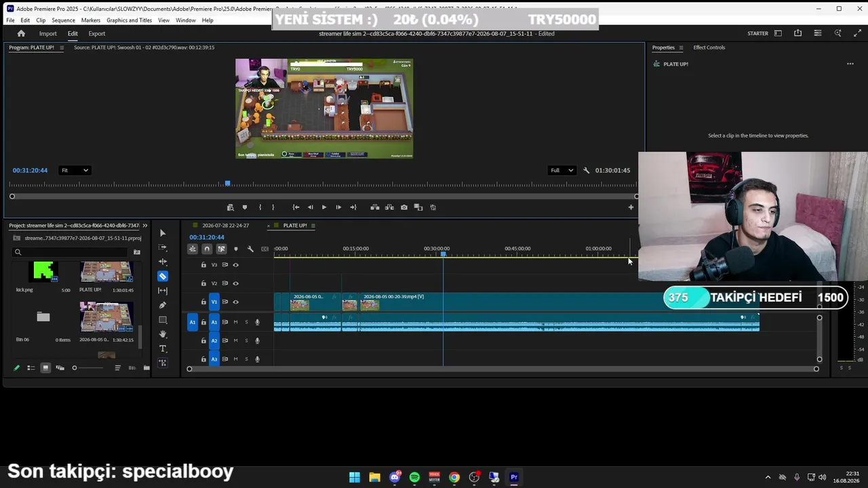Go to Export workspace
This screenshot has height=488, width=868.
tap(97, 34)
